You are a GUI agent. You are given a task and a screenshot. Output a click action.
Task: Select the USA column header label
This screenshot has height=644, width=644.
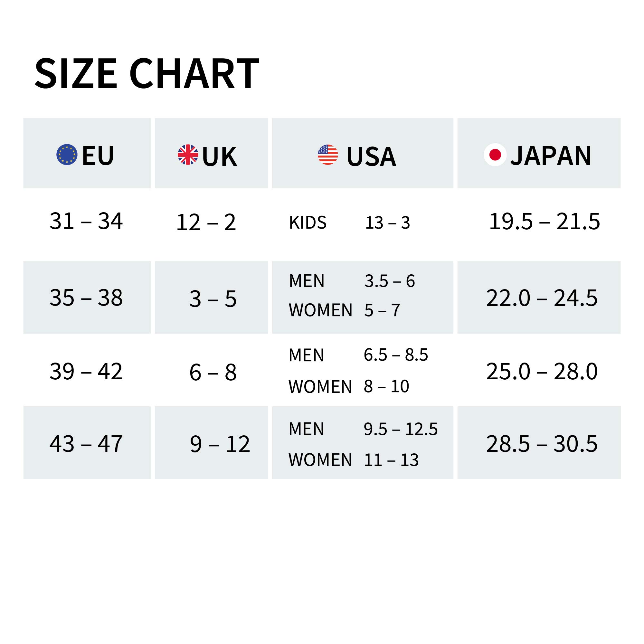point(371,156)
